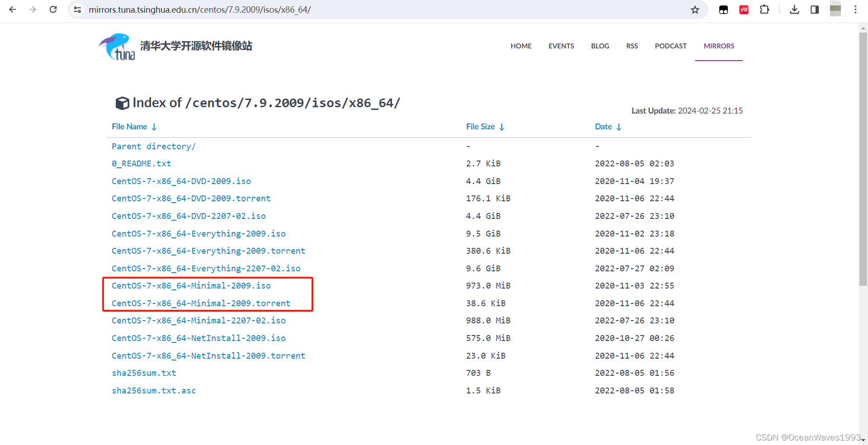Open the BLOG nav item
868x445 pixels.
coord(600,46)
